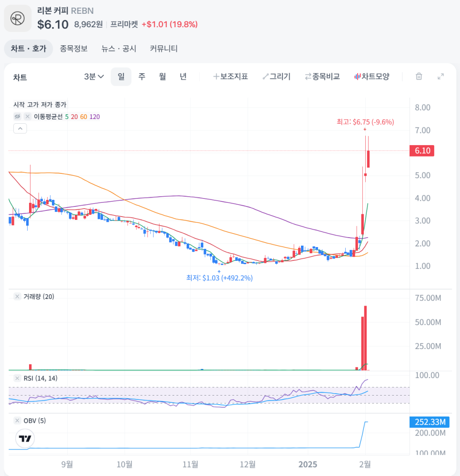This screenshot has width=460, height=476.
Task: Open the 커뮤니티 tab
Action: [x=164, y=49]
